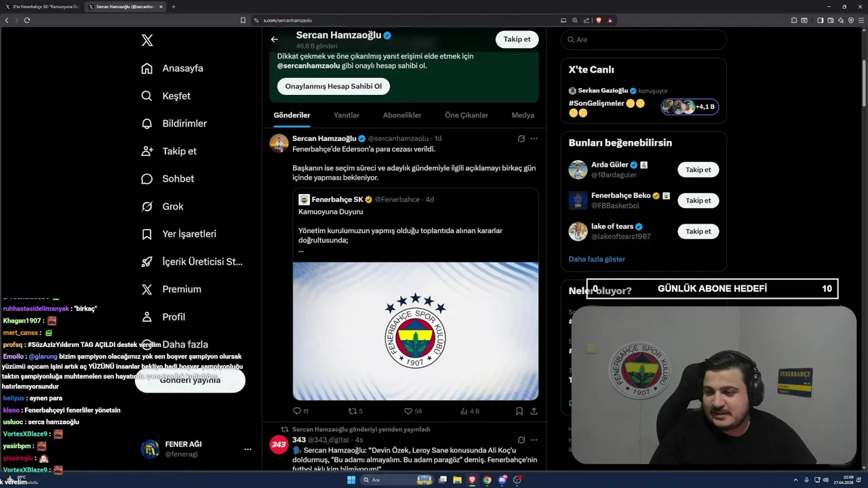Open Bildirimler notifications

[174, 123]
